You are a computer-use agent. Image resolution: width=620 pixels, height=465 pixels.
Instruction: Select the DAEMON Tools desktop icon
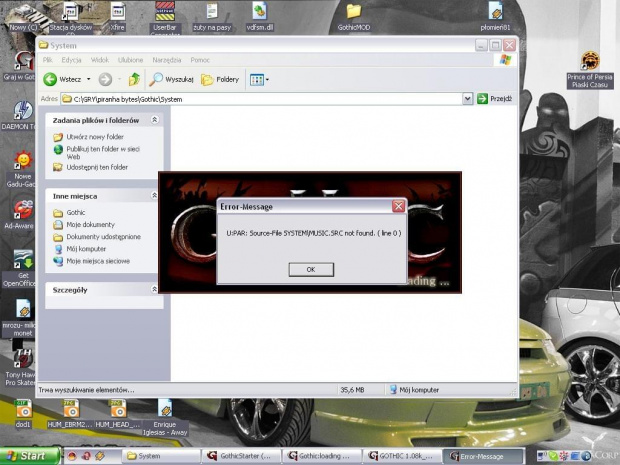click(x=19, y=115)
